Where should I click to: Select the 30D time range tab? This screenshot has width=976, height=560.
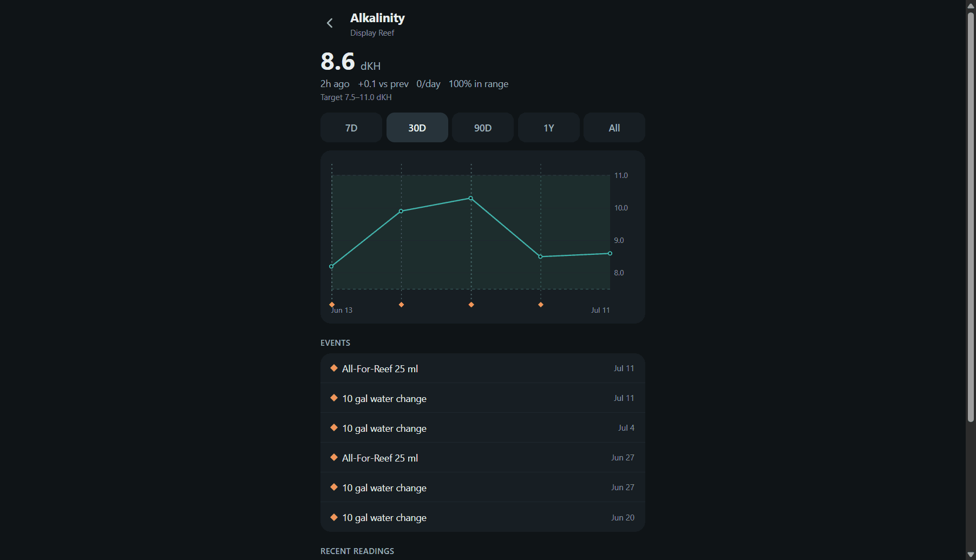click(417, 128)
